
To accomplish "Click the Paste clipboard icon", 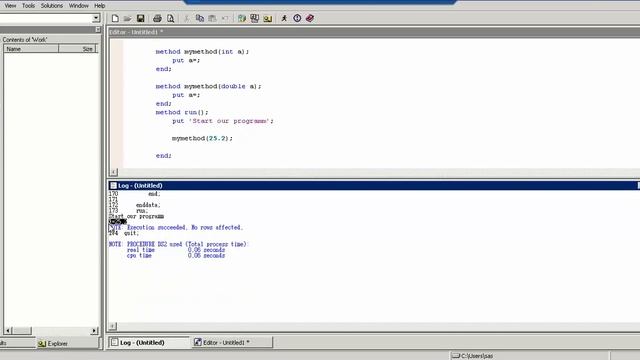I will 212,18.
